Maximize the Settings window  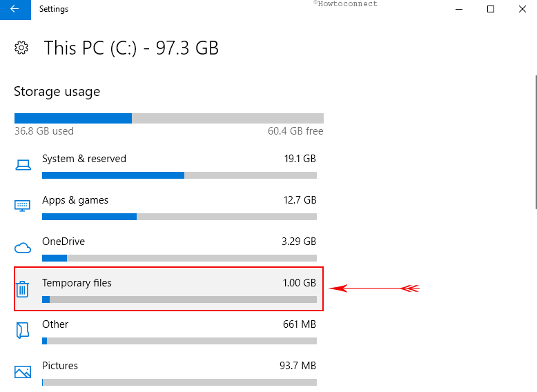click(491, 9)
